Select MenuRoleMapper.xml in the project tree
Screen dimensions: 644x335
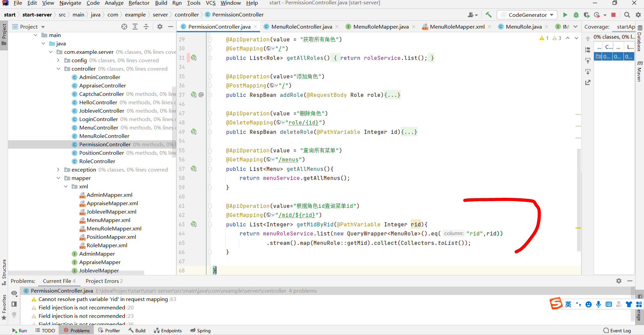(x=114, y=228)
